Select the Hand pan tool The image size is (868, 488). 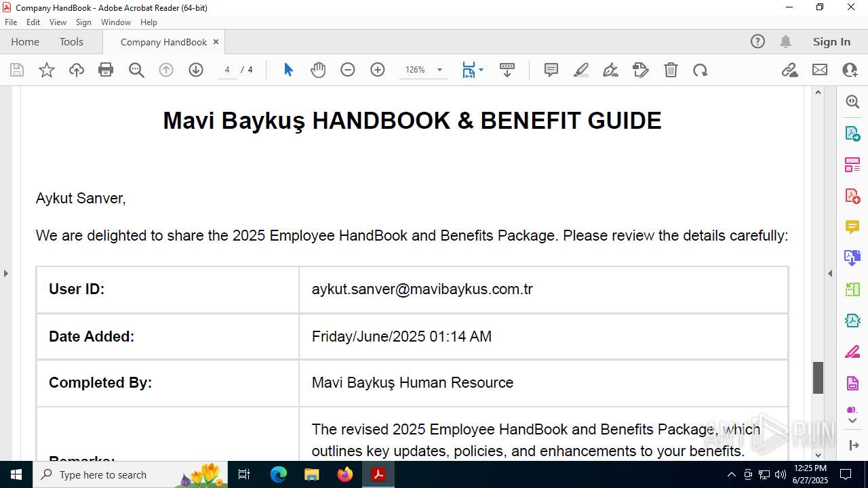[318, 70]
